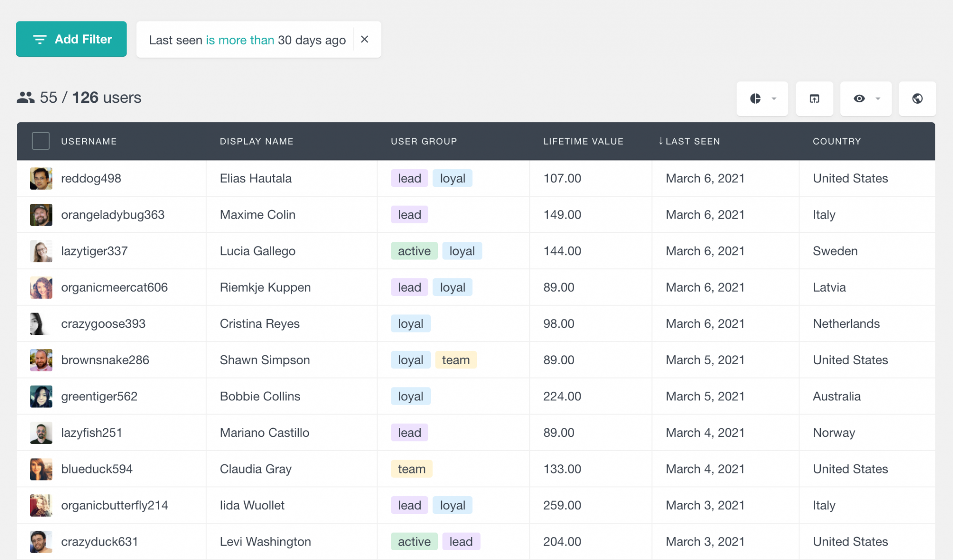The width and height of the screenshot is (953, 560).
Task: Click the globe map icon
Action: click(917, 99)
